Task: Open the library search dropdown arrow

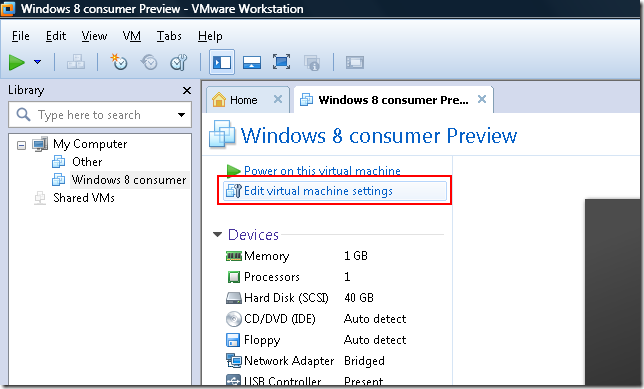Action: point(181,115)
